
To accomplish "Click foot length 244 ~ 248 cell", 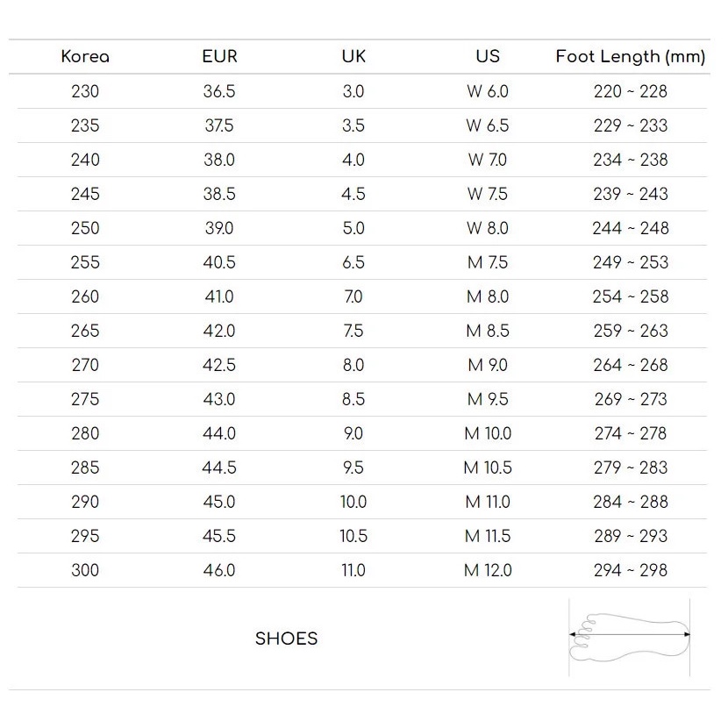I will click(x=630, y=228).
